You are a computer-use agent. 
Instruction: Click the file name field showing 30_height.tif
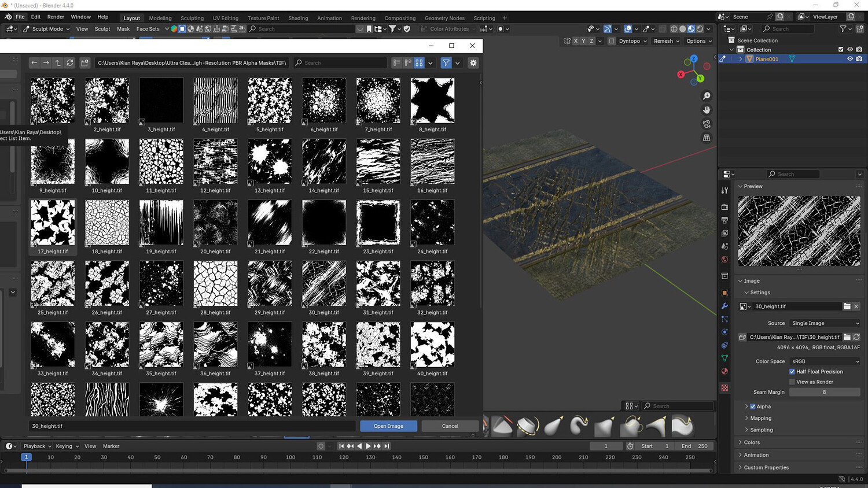192,426
